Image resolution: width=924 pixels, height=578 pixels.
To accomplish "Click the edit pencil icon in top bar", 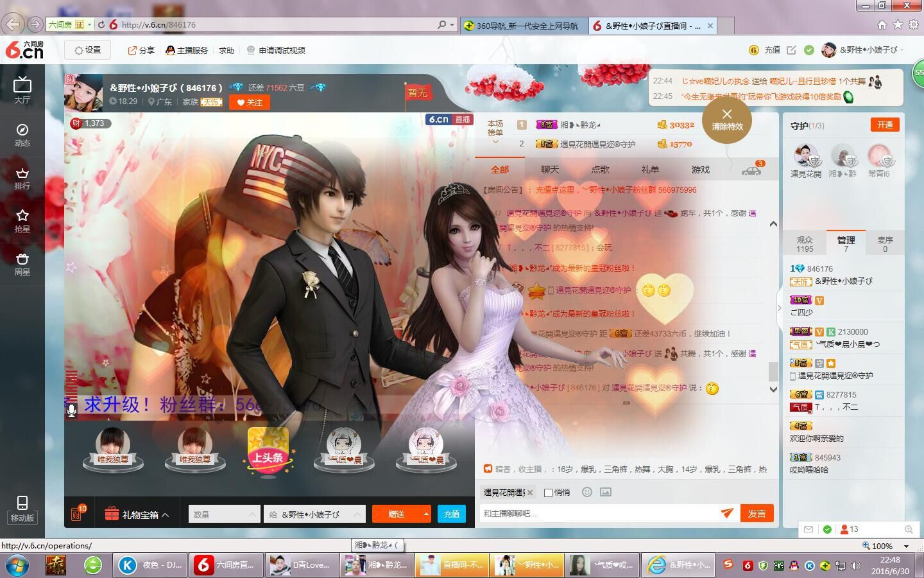I will click(x=791, y=50).
